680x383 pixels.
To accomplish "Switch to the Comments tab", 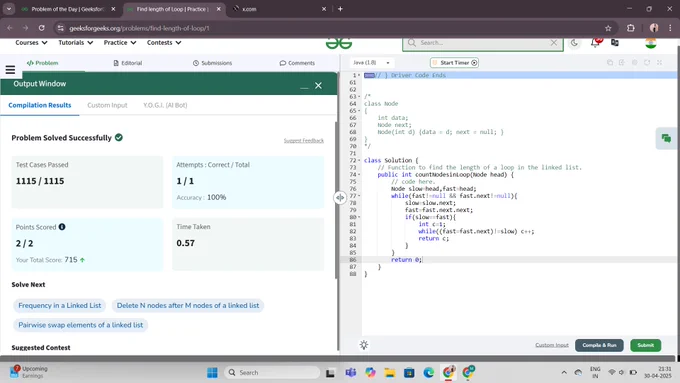I will coord(297,63).
